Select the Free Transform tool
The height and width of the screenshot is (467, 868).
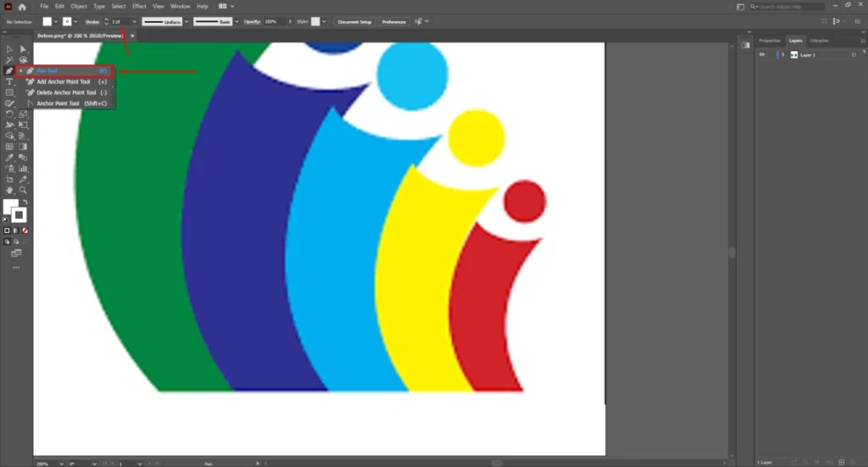tap(23, 125)
